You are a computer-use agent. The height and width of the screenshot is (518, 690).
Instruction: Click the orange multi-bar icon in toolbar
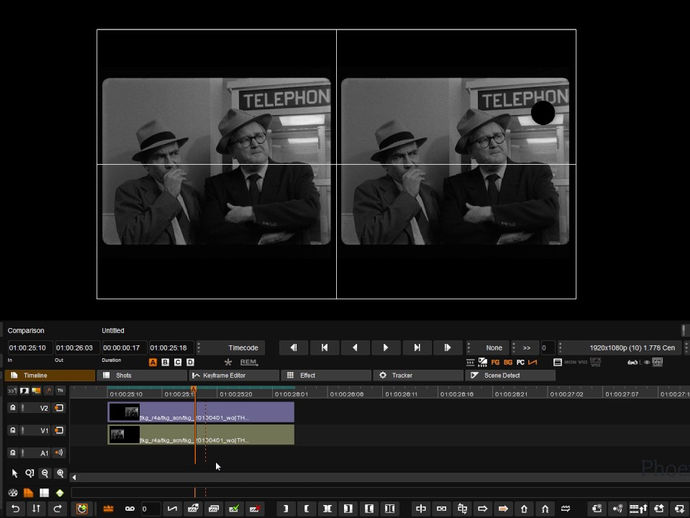tap(108, 509)
